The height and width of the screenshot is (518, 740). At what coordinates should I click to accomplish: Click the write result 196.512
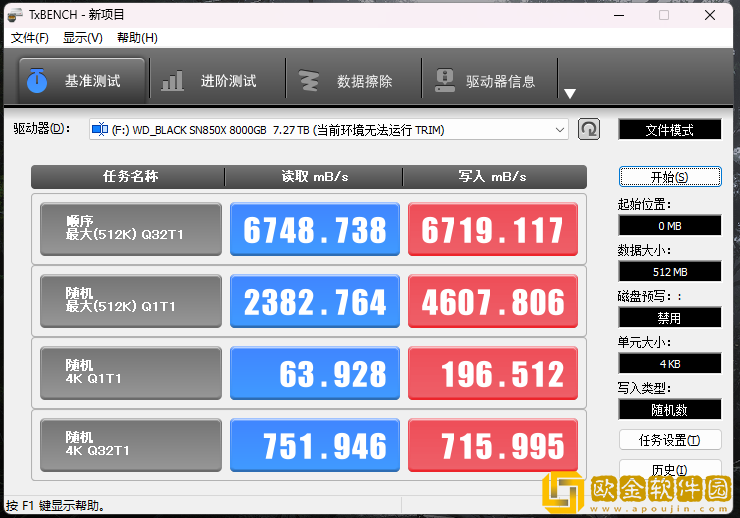(x=493, y=373)
